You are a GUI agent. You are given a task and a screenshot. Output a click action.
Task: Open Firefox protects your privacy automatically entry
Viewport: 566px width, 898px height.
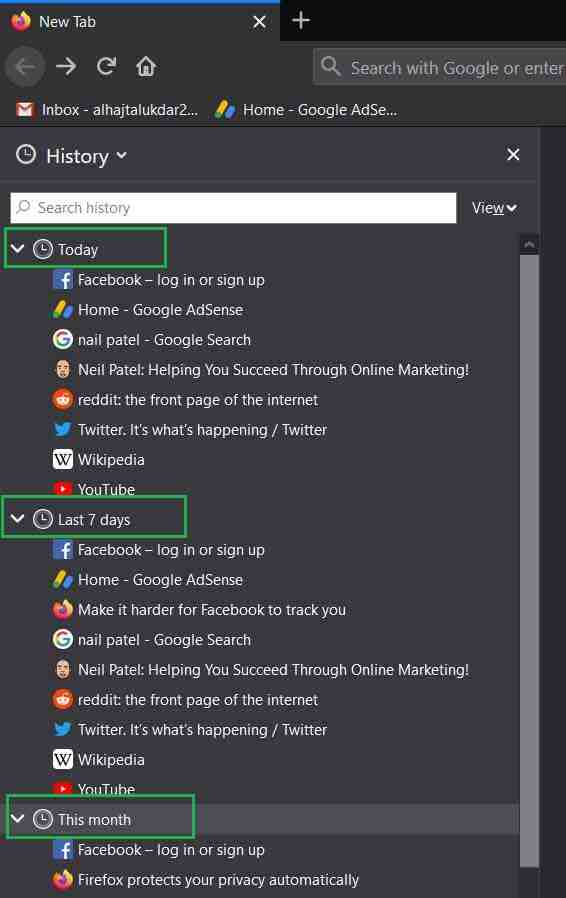tap(206, 880)
